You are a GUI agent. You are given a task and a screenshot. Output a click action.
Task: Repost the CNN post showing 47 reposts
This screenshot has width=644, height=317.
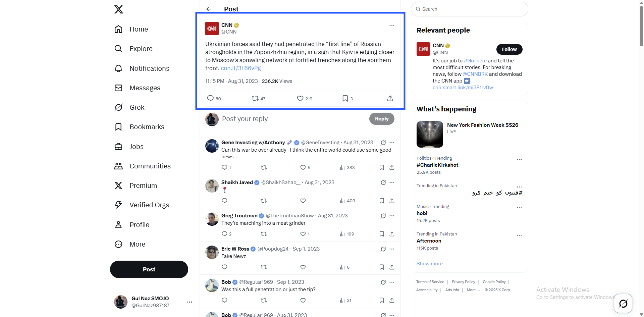point(255,98)
